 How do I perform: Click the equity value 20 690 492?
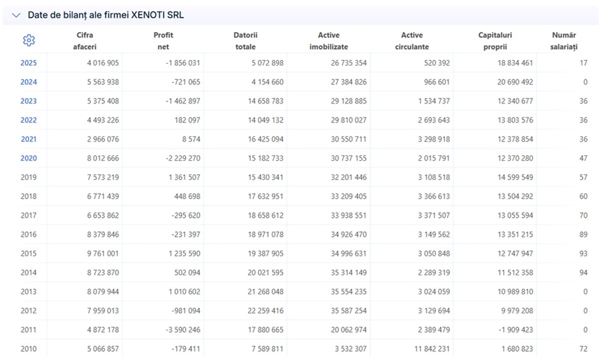tap(515, 82)
